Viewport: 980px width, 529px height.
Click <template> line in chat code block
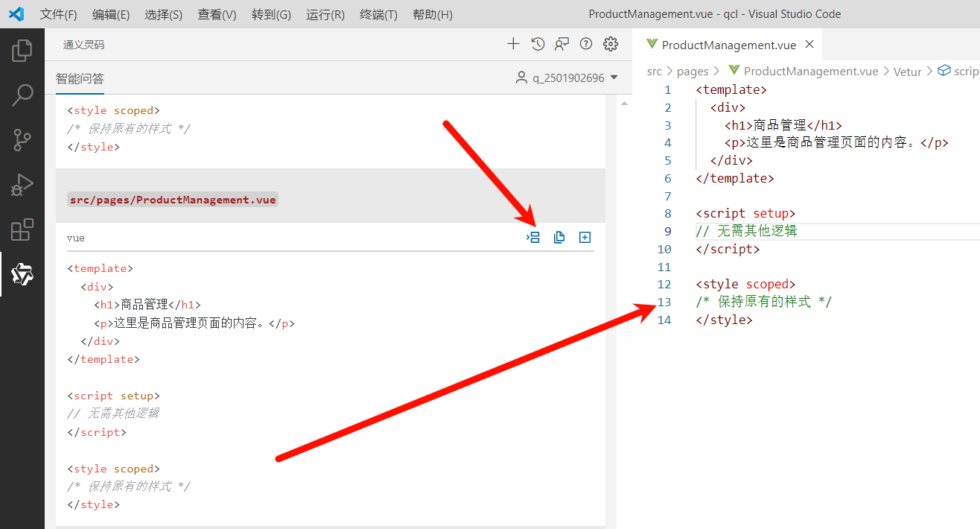coord(100,268)
